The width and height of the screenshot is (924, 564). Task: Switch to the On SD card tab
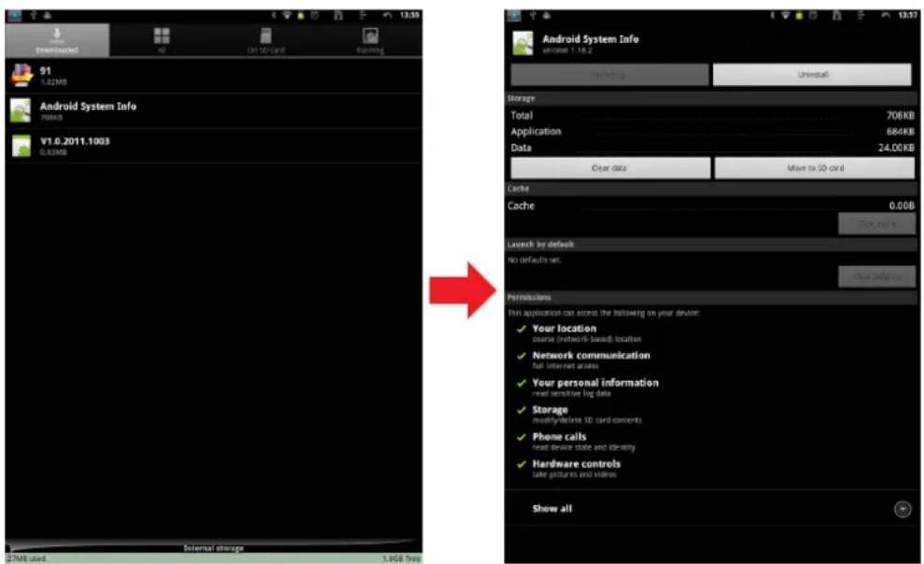click(266, 40)
